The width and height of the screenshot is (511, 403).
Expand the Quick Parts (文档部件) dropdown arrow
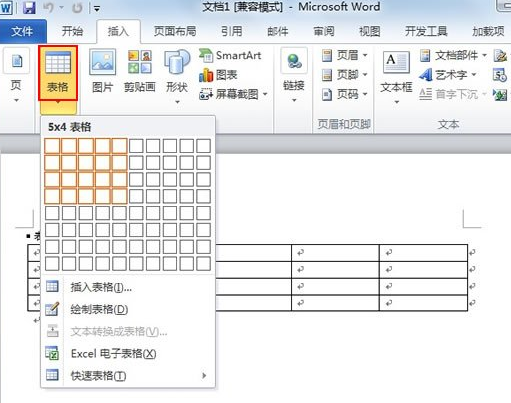[484, 55]
